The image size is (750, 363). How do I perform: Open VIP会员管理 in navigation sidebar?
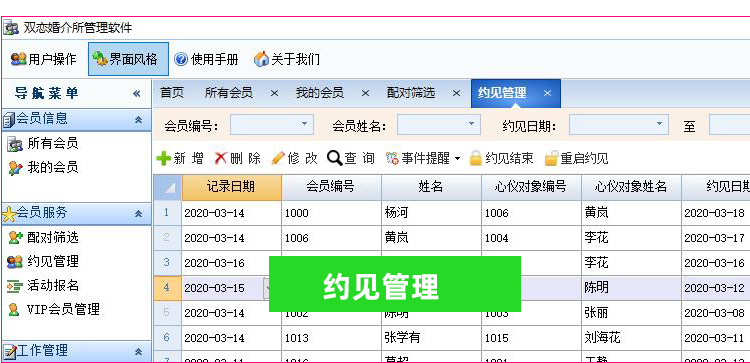[54, 309]
